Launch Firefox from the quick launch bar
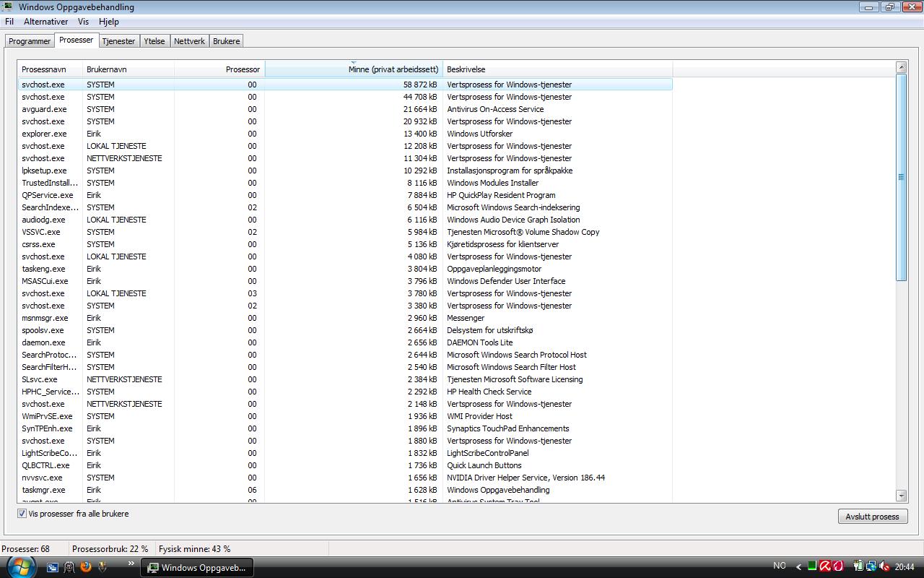Image resolution: width=924 pixels, height=578 pixels. (x=86, y=567)
